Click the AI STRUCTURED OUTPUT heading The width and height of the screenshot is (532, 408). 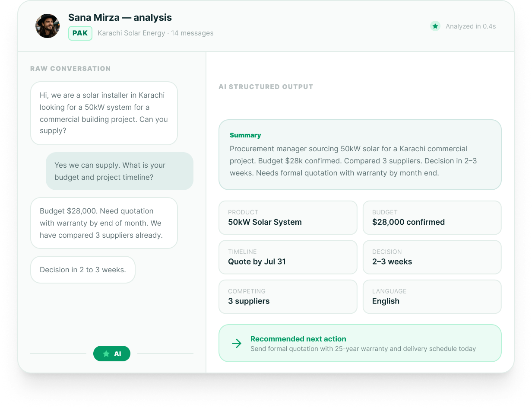tap(266, 87)
